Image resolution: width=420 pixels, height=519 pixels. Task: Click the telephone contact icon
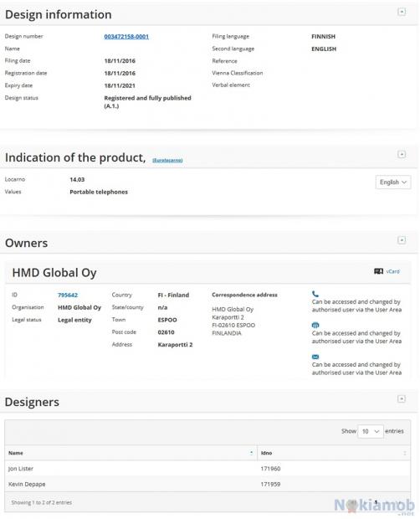coord(315,294)
